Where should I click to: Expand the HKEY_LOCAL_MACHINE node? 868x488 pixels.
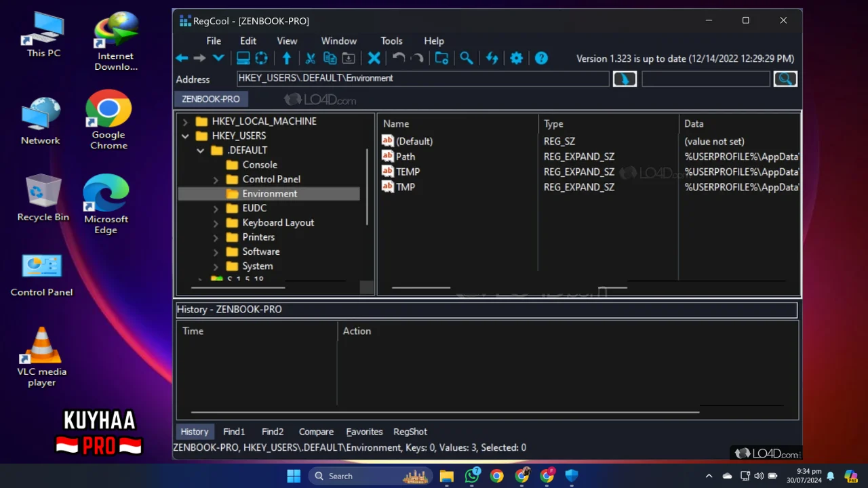coord(185,121)
